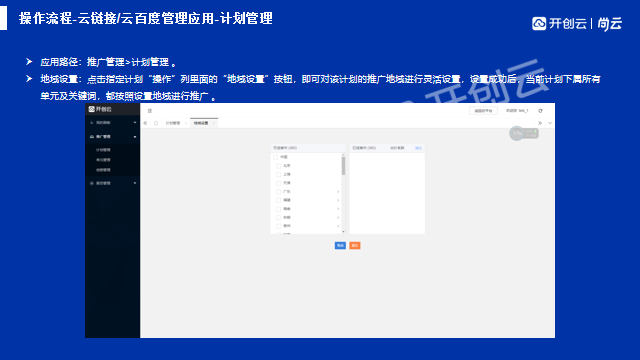Expand the 安徽 province chevron
Screen dimensions: 640x360
338,217
